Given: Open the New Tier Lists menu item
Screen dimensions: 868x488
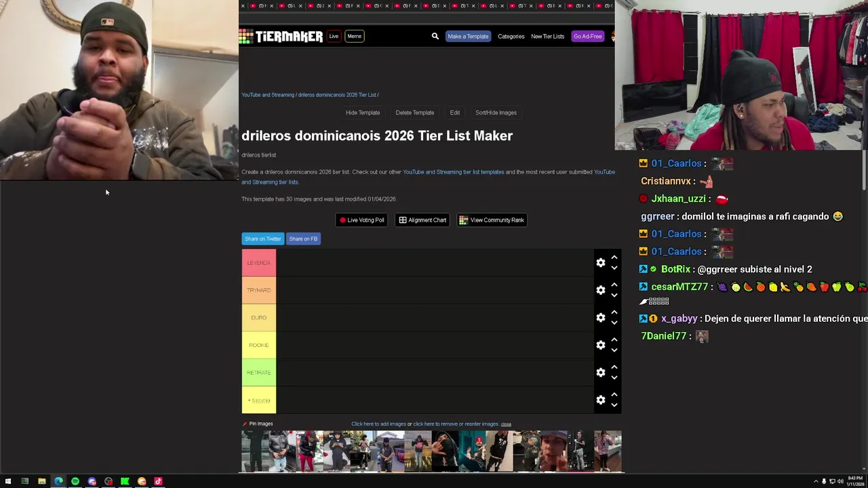Looking at the screenshot, I should point(547,37).
